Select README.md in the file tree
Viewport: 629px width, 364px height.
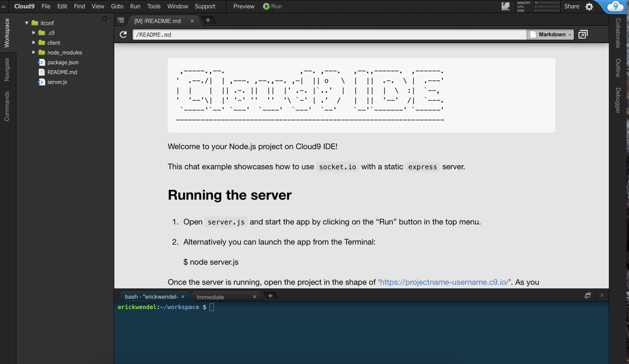[62, 72]
